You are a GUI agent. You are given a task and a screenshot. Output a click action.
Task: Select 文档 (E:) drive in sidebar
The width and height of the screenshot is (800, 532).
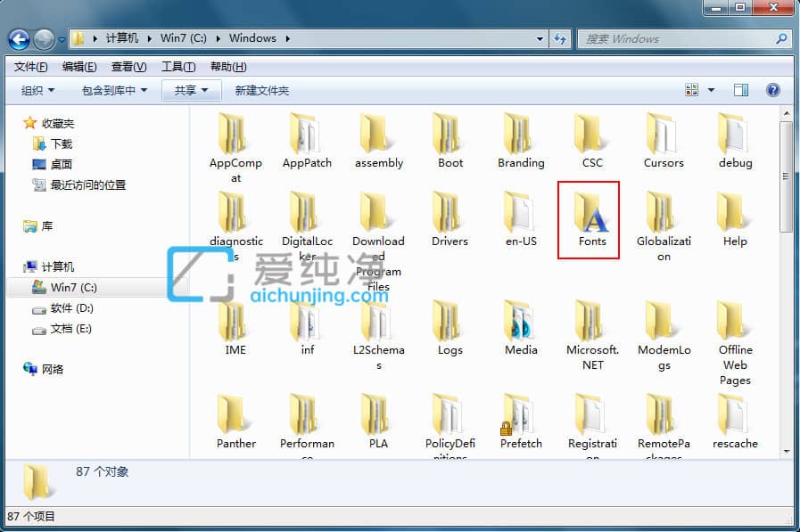pyautogui.click(x=62, y=329)
